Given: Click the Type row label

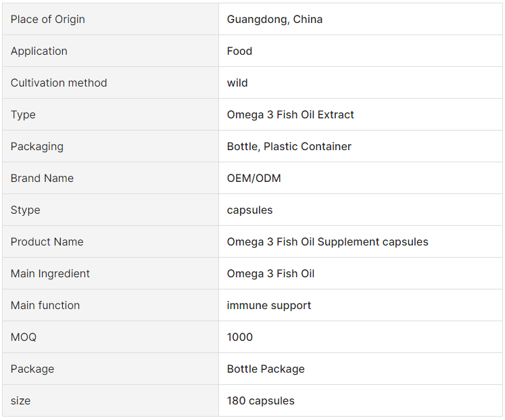Looking at the screenshot, I should [x=23, y=115].
